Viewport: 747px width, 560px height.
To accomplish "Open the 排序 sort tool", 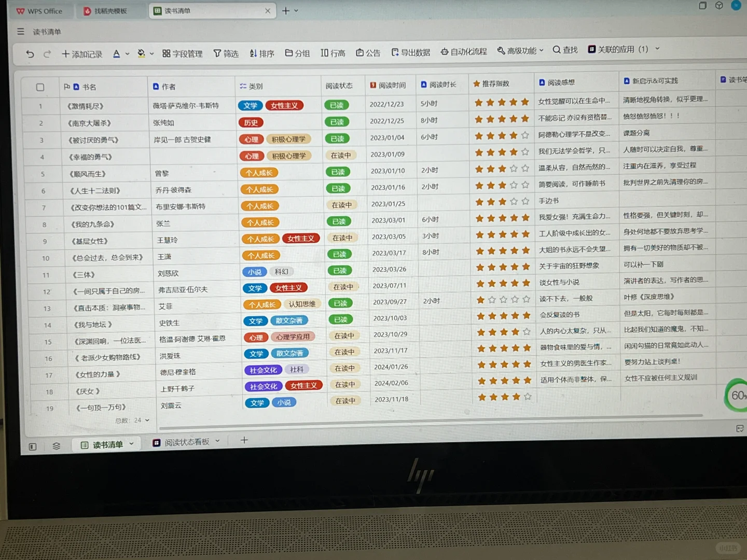I will point(261,53).
